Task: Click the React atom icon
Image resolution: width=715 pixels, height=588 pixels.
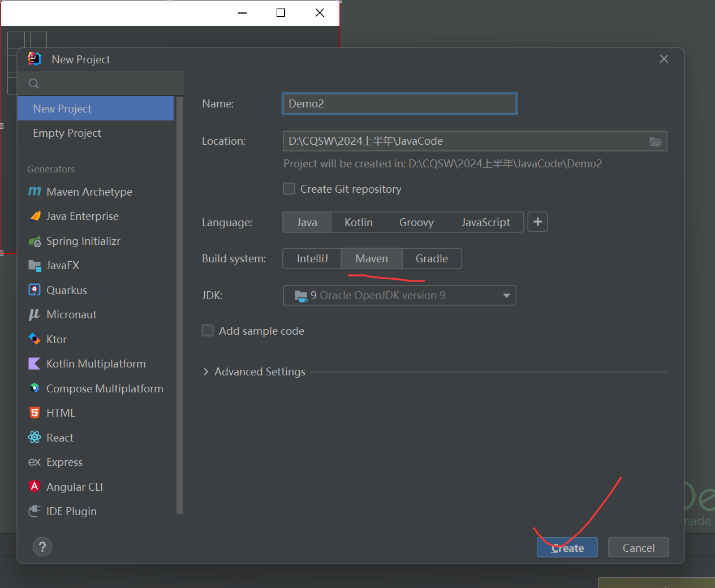Action: click(x=35, y=437)
